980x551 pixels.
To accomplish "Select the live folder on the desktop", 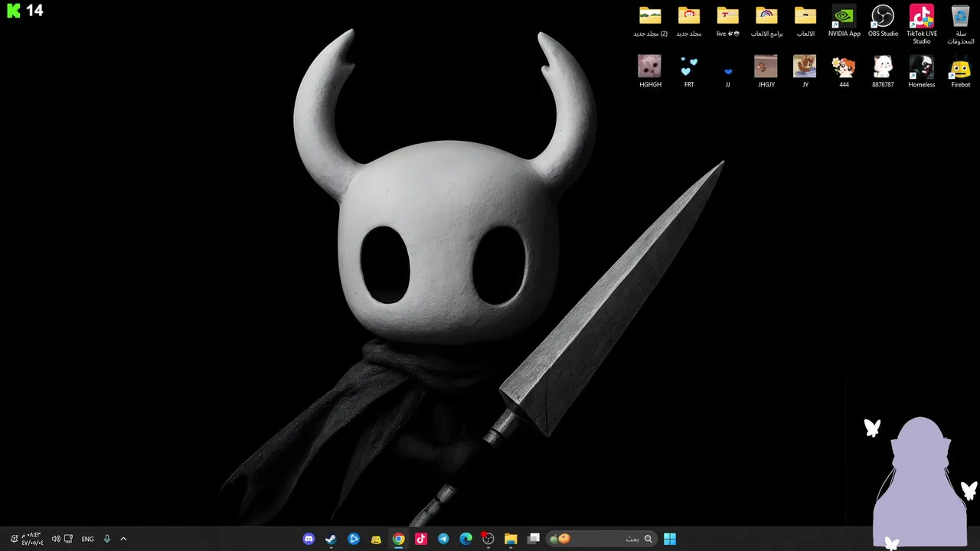I will tap(727, 21).
